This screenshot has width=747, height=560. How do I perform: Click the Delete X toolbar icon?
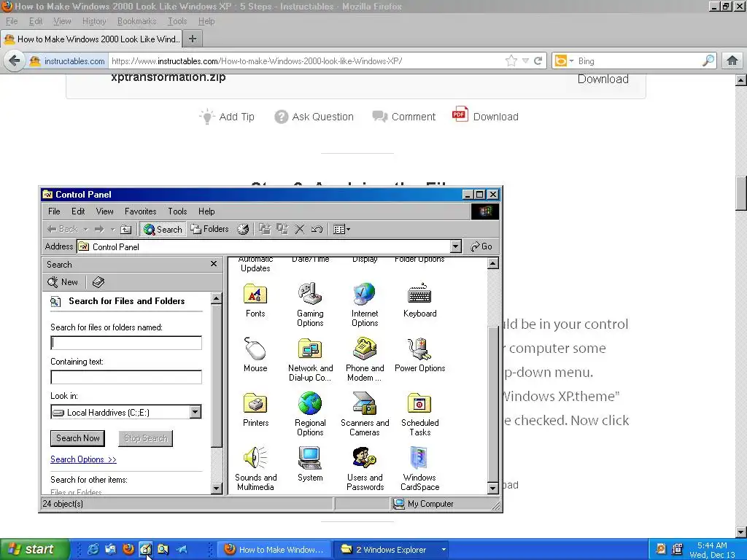(299, 229)
